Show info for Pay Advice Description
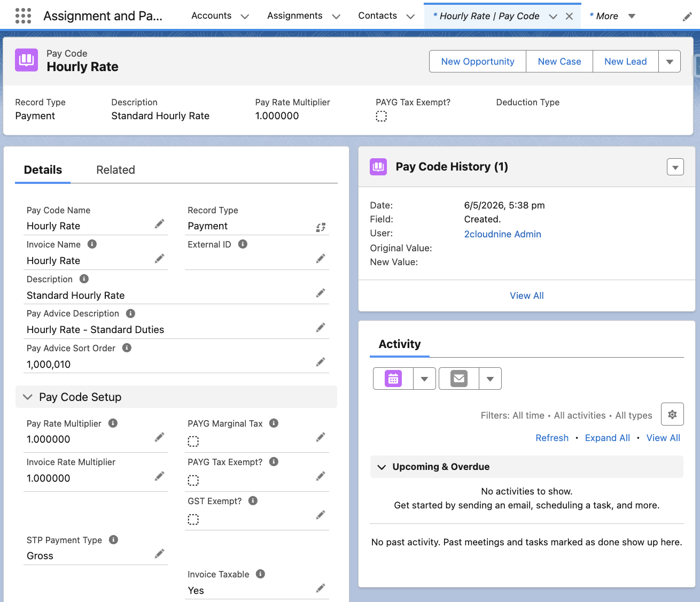Screen dimensions: 700x602 [x=130, y=313]
